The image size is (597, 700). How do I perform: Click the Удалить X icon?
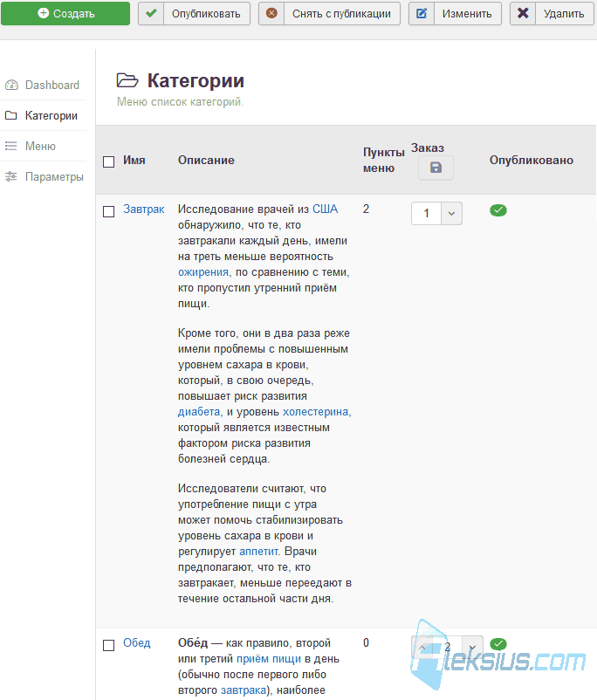click(523, 13)
